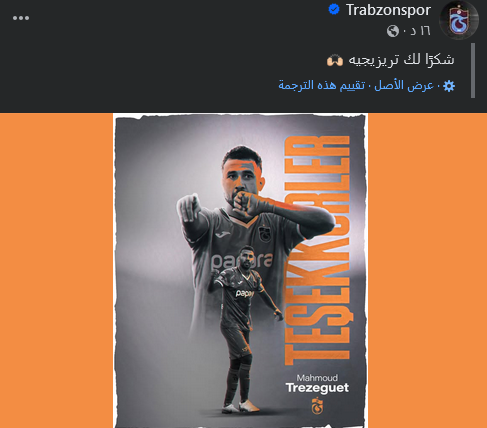This screenshot has width=487, height=428.
Task: Click the club crest on the large jersey
Action: coord(264,234)
